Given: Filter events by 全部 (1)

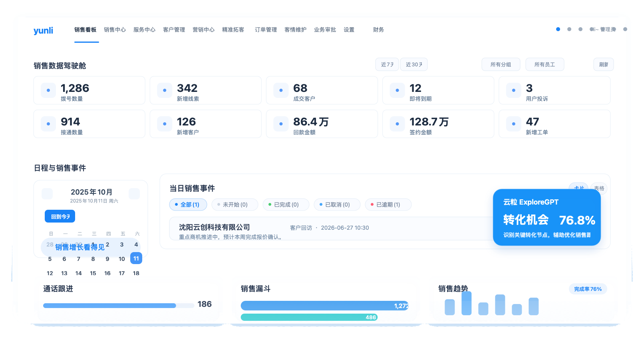Looking at the screenshot, I should (188, 205).
